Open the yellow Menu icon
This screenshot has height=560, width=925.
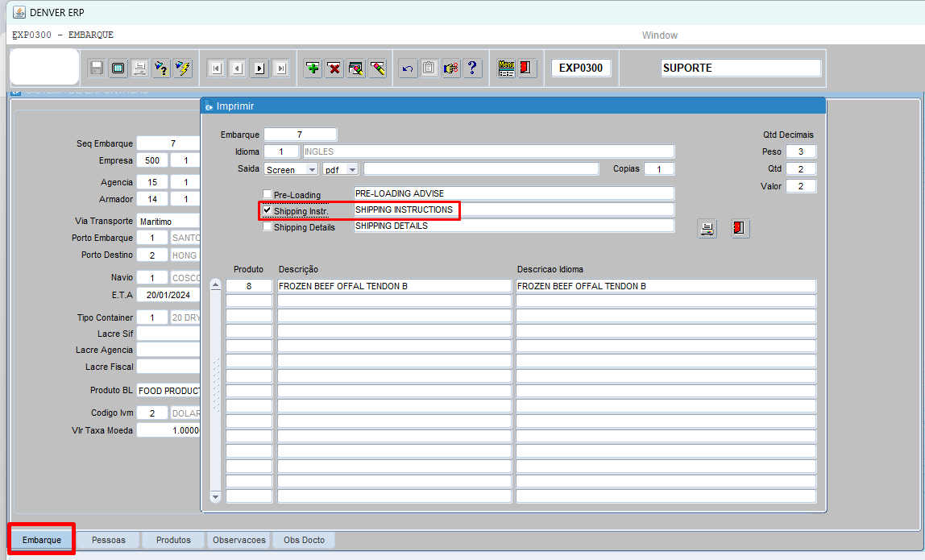506,68
